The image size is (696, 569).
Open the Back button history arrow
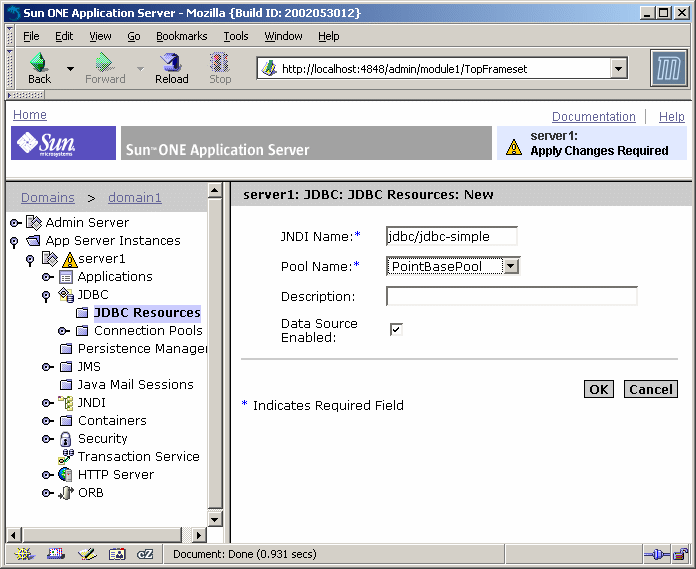coord(70,69)
